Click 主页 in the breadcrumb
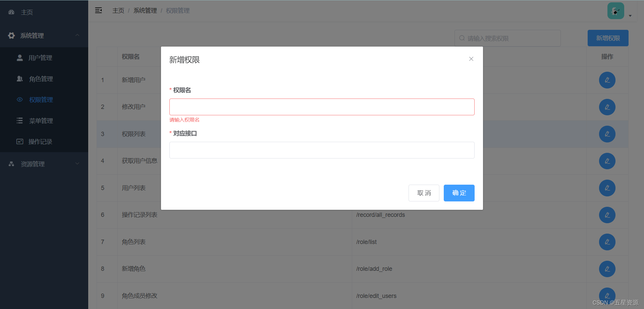The image size is (644, 309). pos(118,10)
